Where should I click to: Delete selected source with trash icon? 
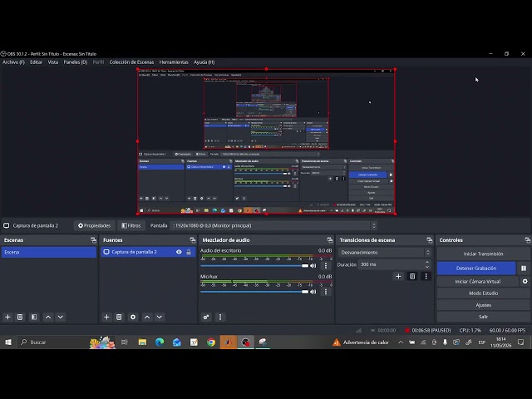119,317
